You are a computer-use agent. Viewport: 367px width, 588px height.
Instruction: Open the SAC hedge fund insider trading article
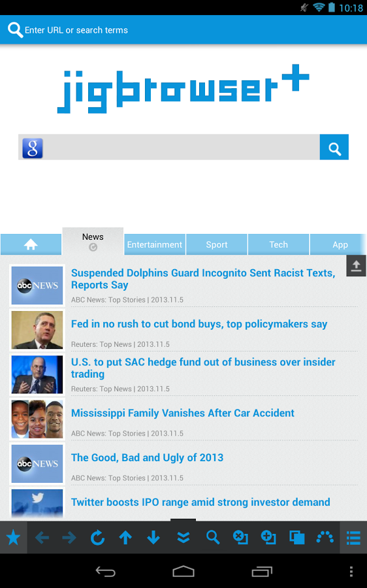(203, 368)
